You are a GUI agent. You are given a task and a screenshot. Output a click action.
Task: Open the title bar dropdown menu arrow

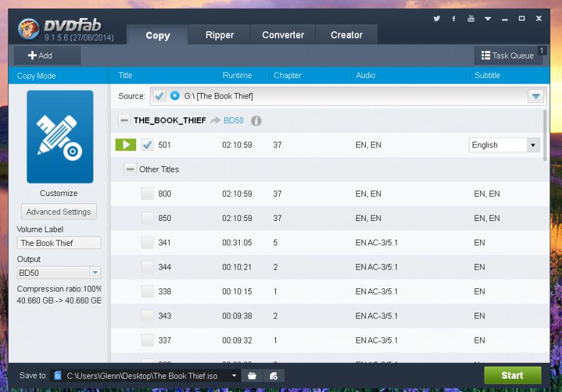pyautogui.click(x=488, y=19)
